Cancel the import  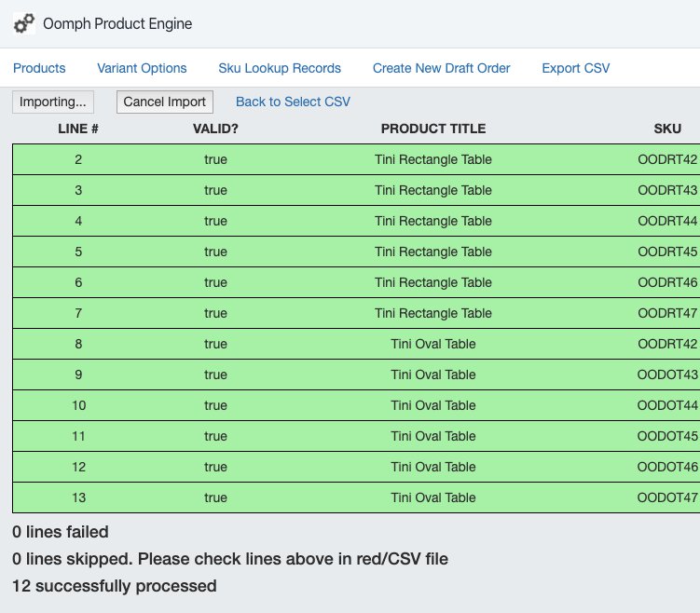pos(165,102)
